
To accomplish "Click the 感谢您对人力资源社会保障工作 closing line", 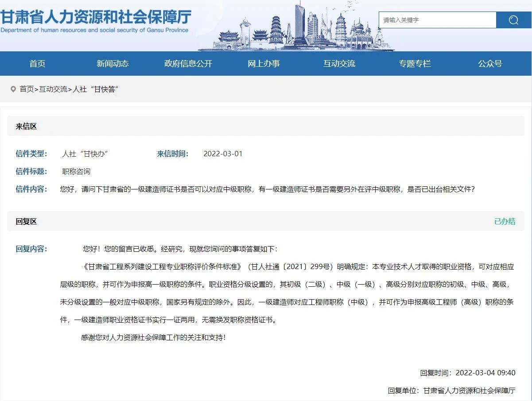I will tap(153, 337).
